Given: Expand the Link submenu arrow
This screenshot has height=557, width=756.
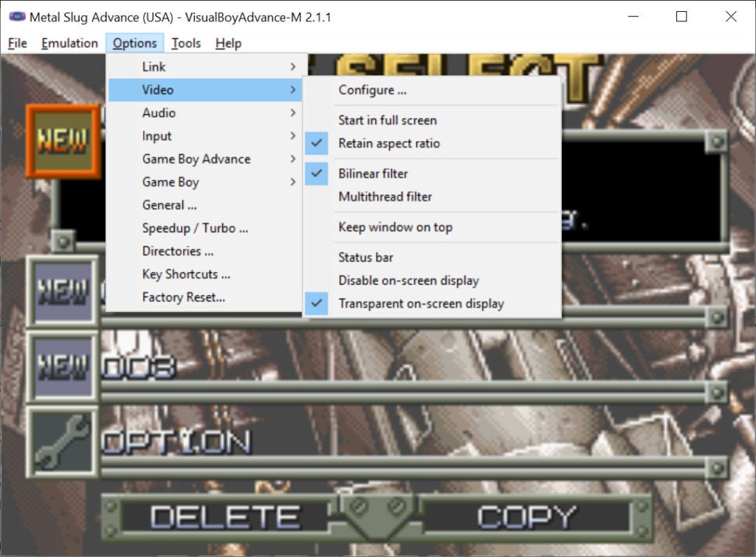Looking at the screenshot, I should 292,66.
